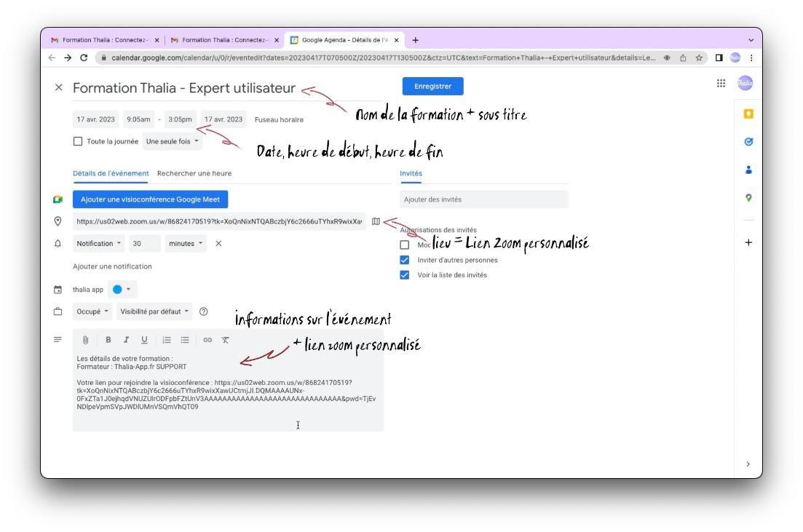The image size is (803, 532).
Task: Open Google Contacts in the side panel
Action: pos(748,170)
